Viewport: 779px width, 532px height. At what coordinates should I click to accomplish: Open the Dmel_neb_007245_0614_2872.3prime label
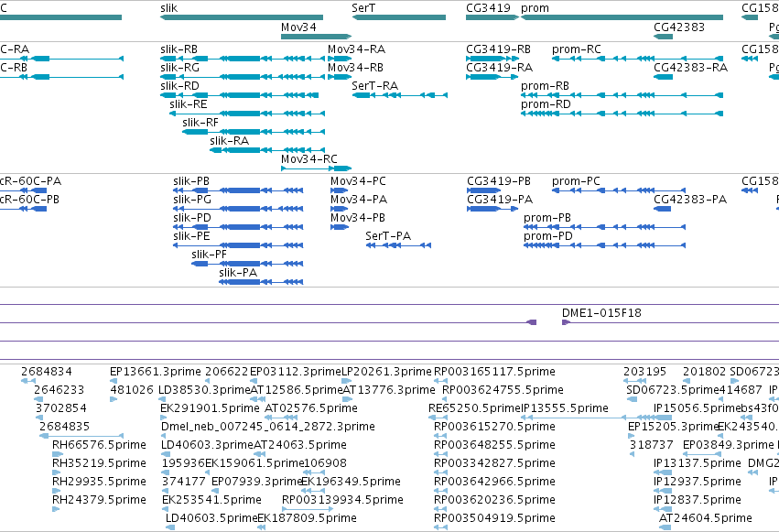268,427
